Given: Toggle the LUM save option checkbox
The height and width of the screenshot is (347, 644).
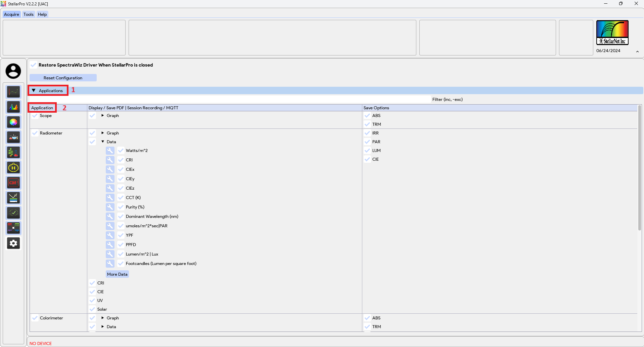Looking at the screenshot, I should click(367, 151).
